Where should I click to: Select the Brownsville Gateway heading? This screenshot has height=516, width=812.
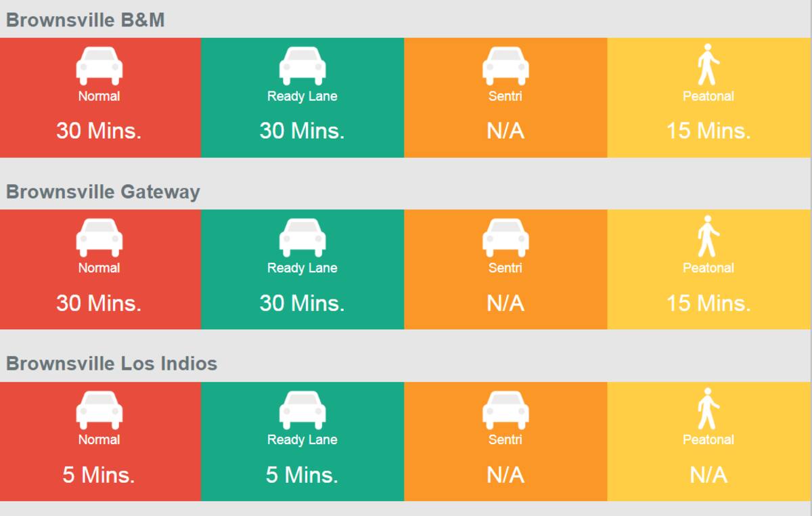[x=103, y=192]
